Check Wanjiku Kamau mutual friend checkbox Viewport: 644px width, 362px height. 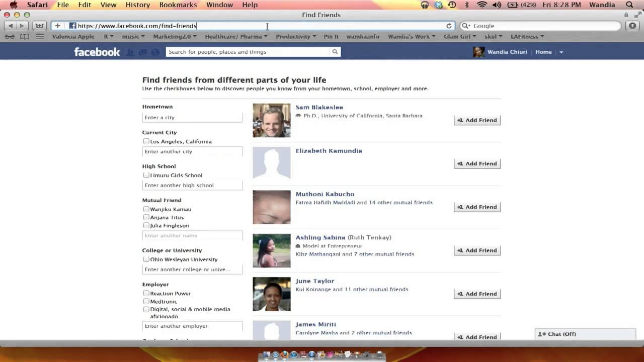pyautogui.click(x=146, y=209)
